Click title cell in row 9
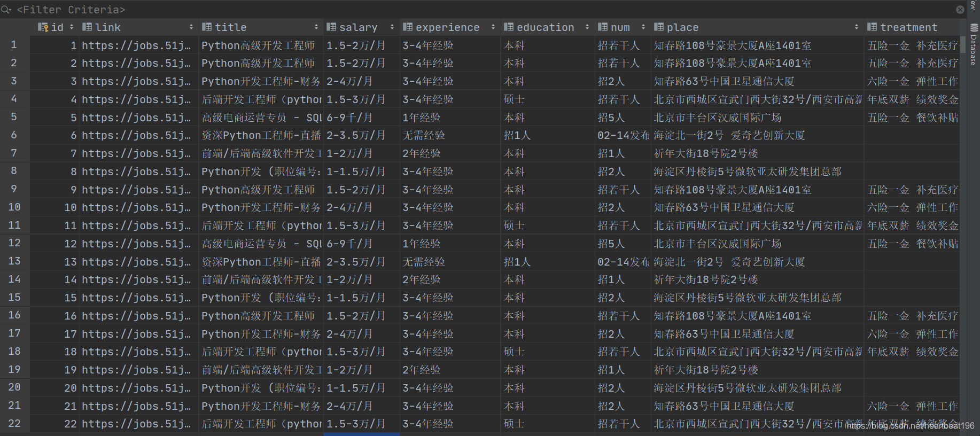 coord(261,190)
